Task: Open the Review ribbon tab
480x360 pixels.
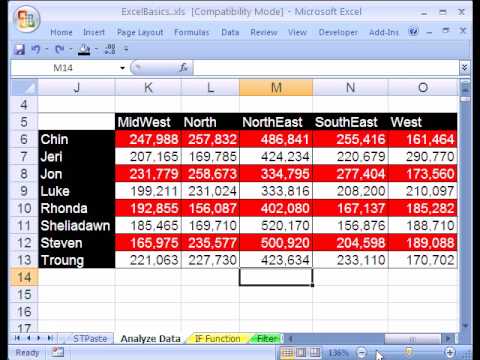Action: (264, 32)
